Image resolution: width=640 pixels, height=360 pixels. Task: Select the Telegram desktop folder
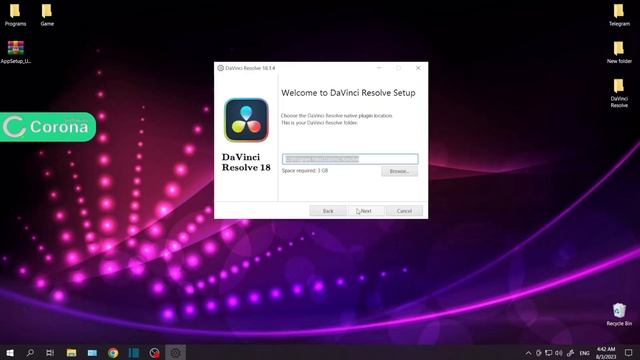(x=619, y=15)
